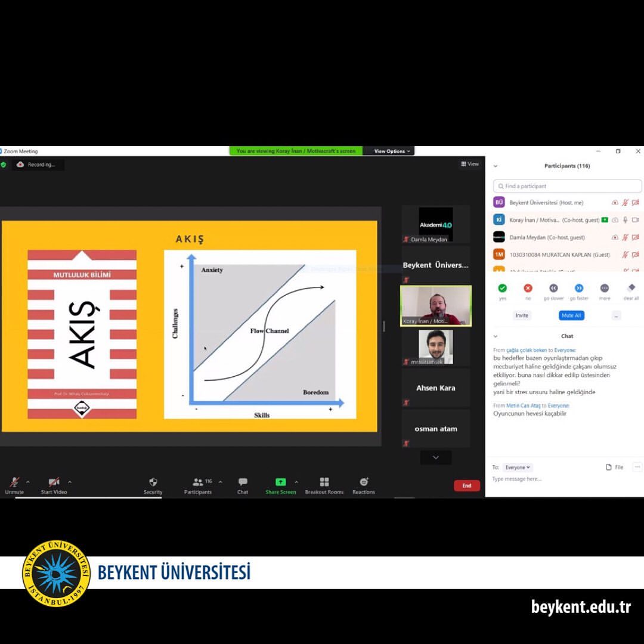Open the Participants panel from toolbar
644x644 pixels.
197,485
